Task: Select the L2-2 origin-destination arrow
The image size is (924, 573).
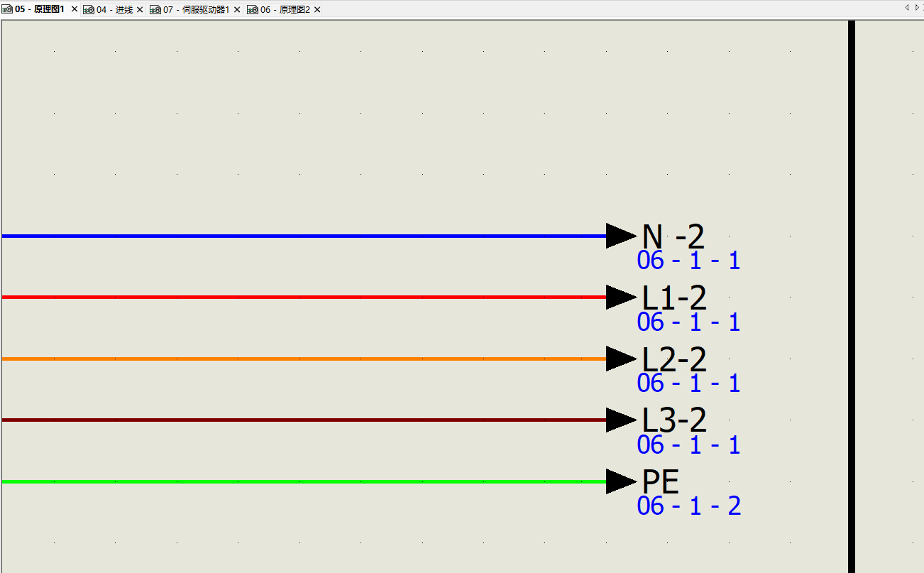Action: tap(620, 359)
